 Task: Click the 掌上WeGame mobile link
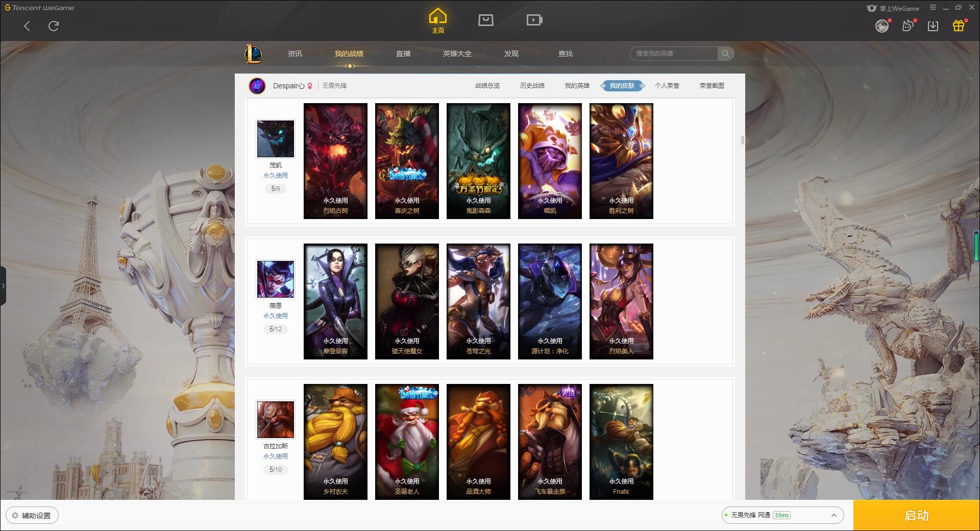coord(893,8)
